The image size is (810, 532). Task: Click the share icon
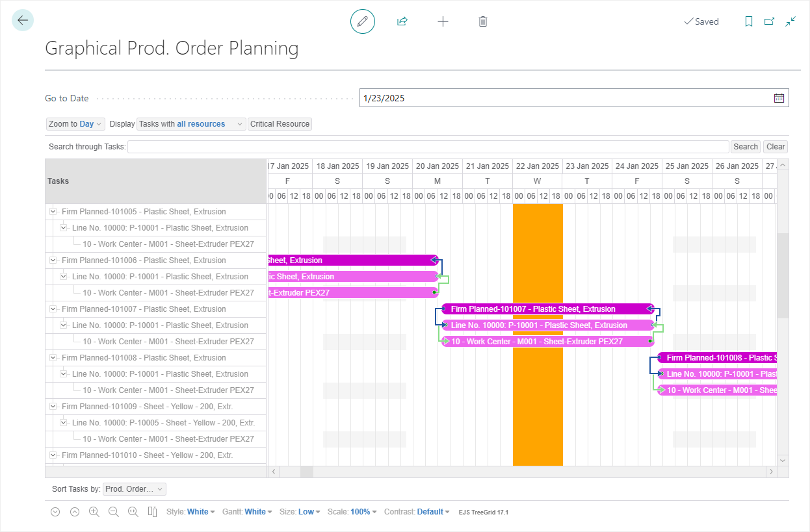pos(402,21)
